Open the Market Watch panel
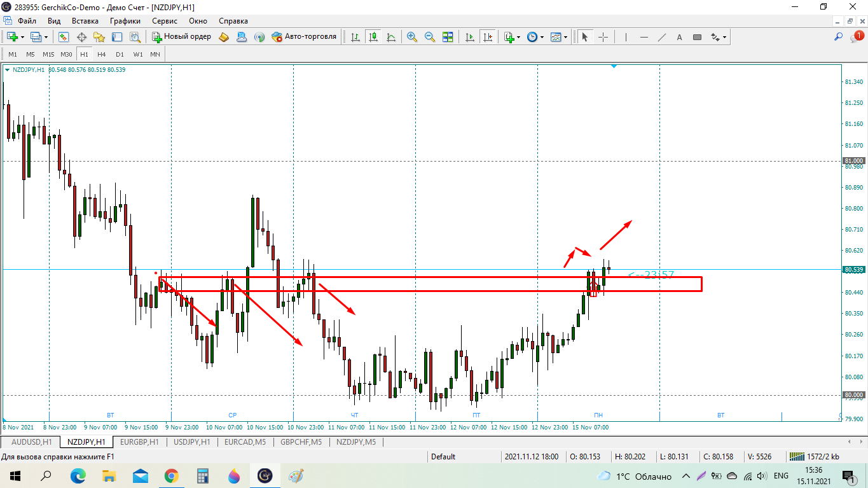Image resolution: width=868 pixels, height=488 pixels. (64, 37)
